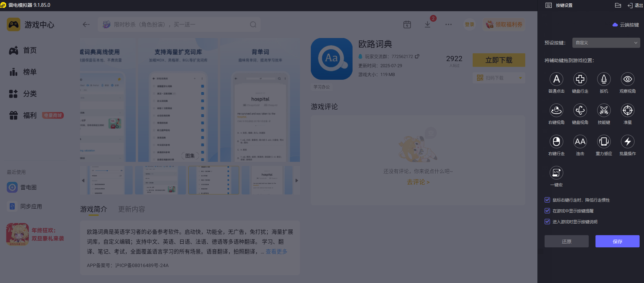Open 首页 in the sidebar
Viewport: 644px width, 283px height.
coord(23,51)
